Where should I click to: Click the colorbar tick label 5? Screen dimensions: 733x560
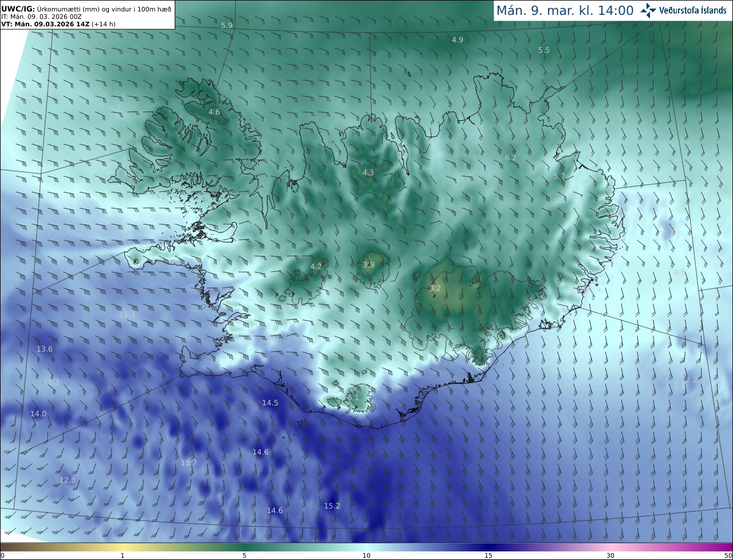point(245,555)
